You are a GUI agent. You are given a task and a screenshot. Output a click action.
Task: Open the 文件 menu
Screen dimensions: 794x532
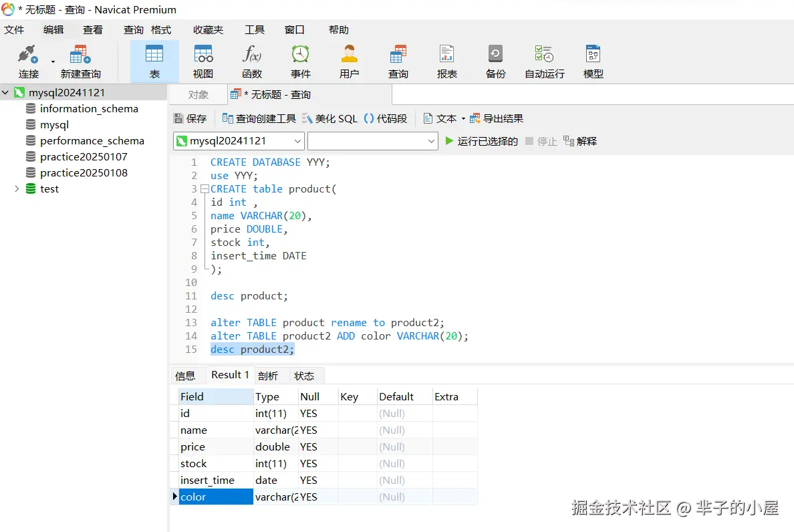(x=14, y=30)
